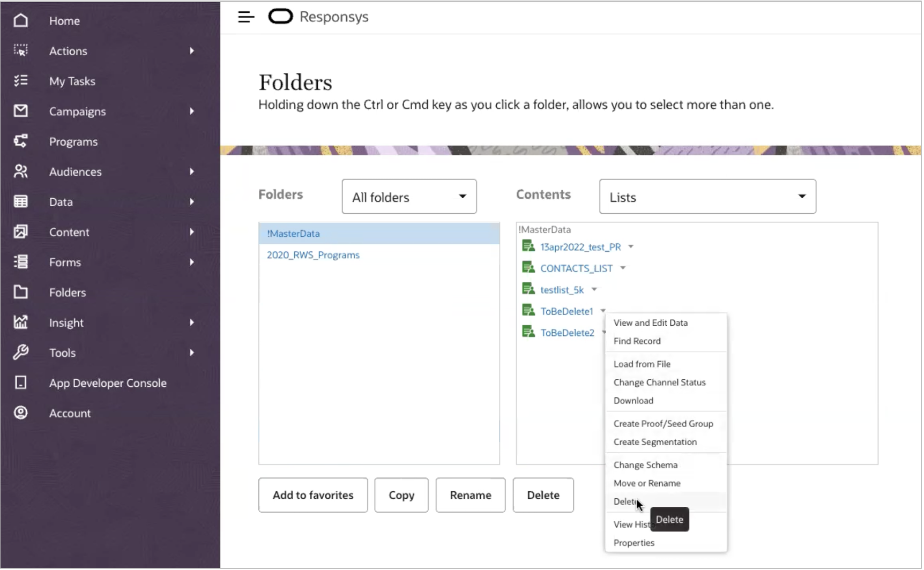Click the My Tasks checklist icon

click(x=20, y=81)
